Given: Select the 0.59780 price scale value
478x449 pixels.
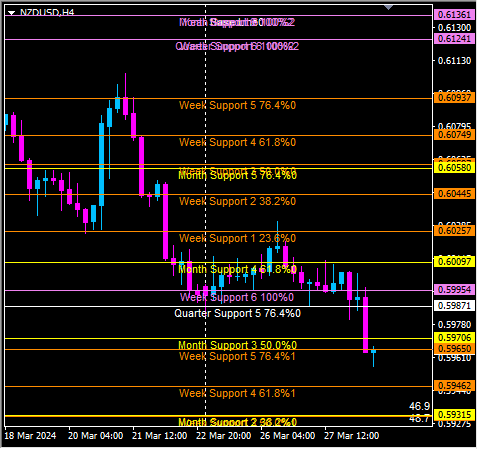Looking at the screenshot, I should [454, 325].
